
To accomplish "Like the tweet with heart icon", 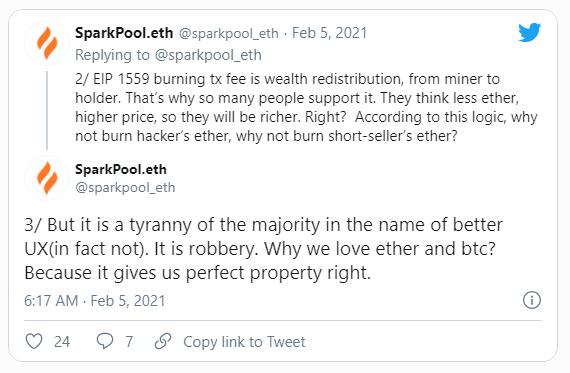I will click(34, 341).
